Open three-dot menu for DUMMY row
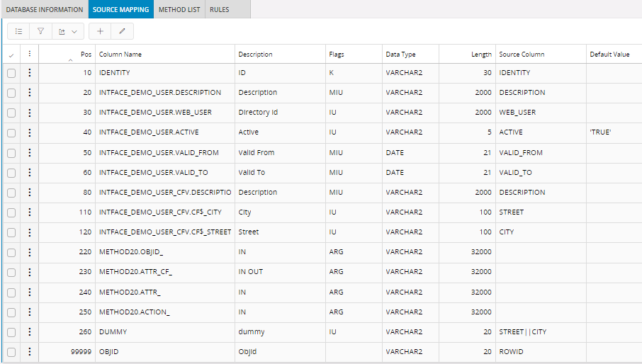642x364 pixels. (x=29, y=331)
